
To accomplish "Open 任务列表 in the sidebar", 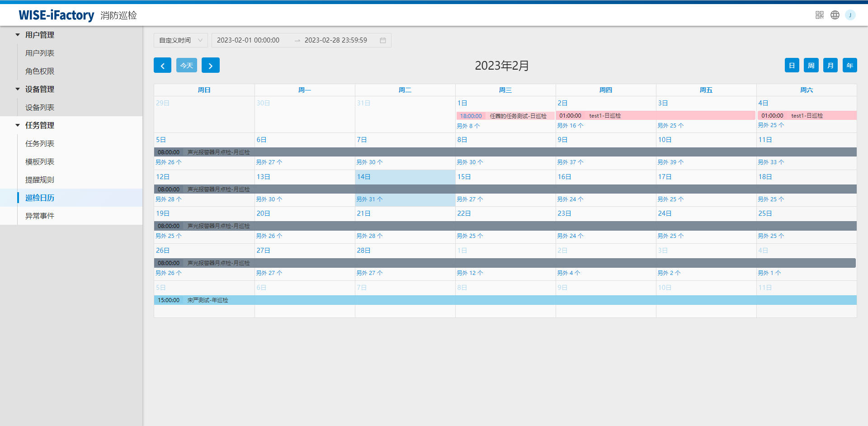I will tap(40, 143).
